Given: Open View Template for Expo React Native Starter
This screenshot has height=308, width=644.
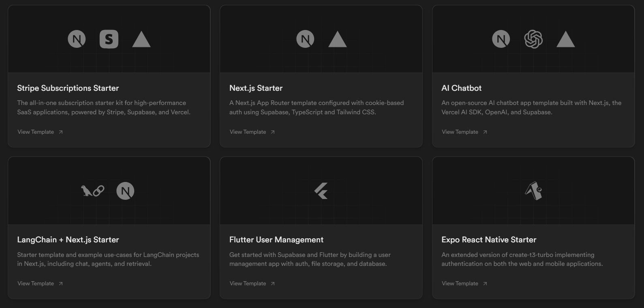Looking at the screenshot, I should coord(464,283).
